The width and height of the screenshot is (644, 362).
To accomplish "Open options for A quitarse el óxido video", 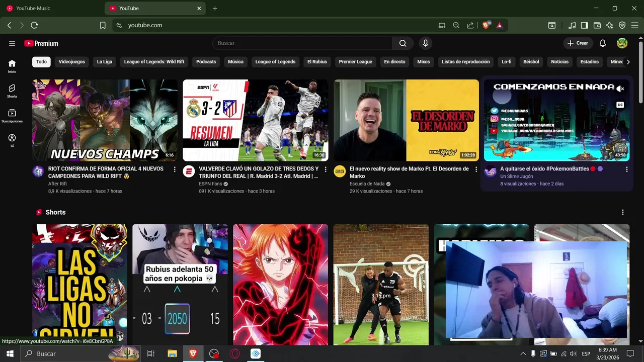I will coord(627,169).
